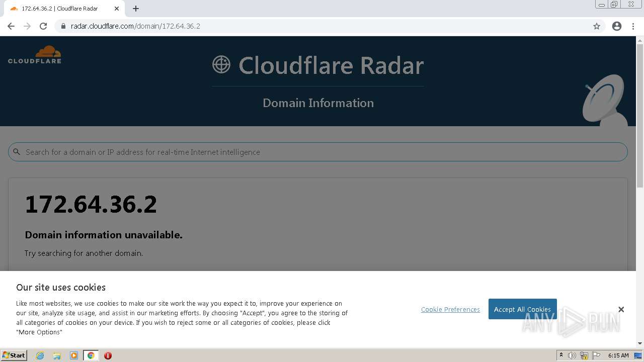Focus the domain or IP search field
Image resolution: width=644 pixels, height=362 pixels.
[x=317, y=152]
